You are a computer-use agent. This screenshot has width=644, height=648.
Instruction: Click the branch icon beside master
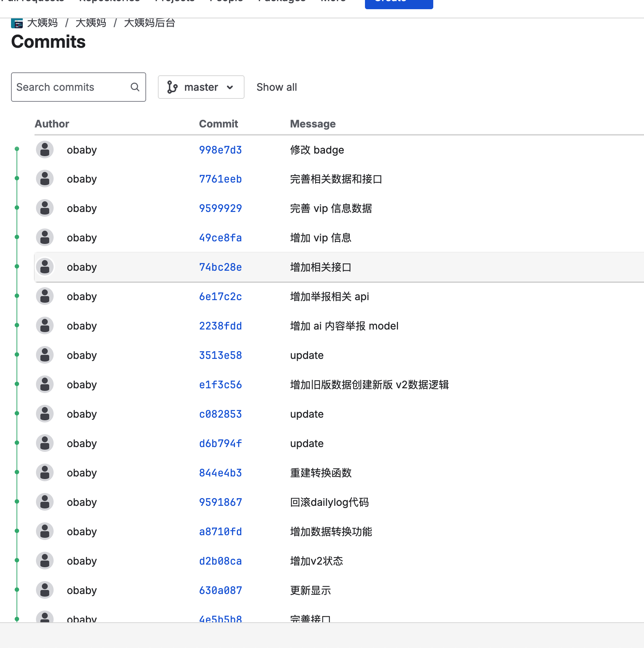172,87
